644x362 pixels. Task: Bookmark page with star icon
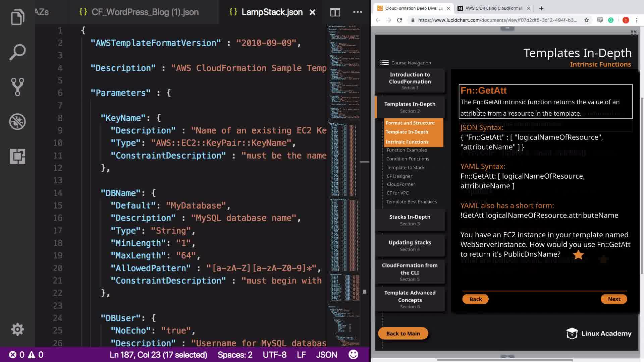[587, 20]
